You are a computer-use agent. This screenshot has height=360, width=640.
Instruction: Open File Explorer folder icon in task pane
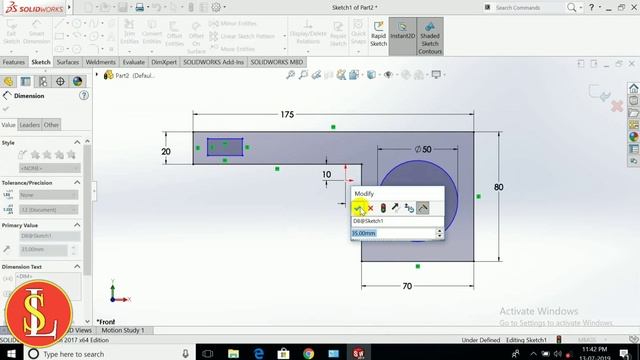633,113
